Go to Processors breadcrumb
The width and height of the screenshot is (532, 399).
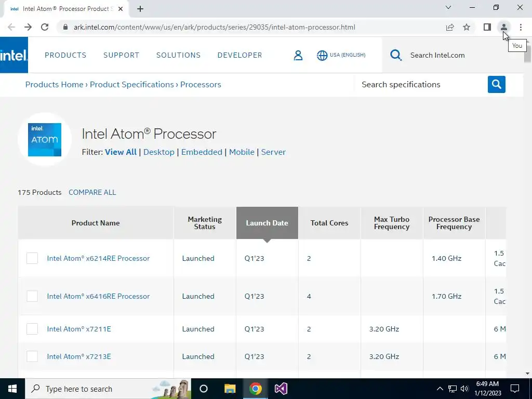click(x=201, y=85)
